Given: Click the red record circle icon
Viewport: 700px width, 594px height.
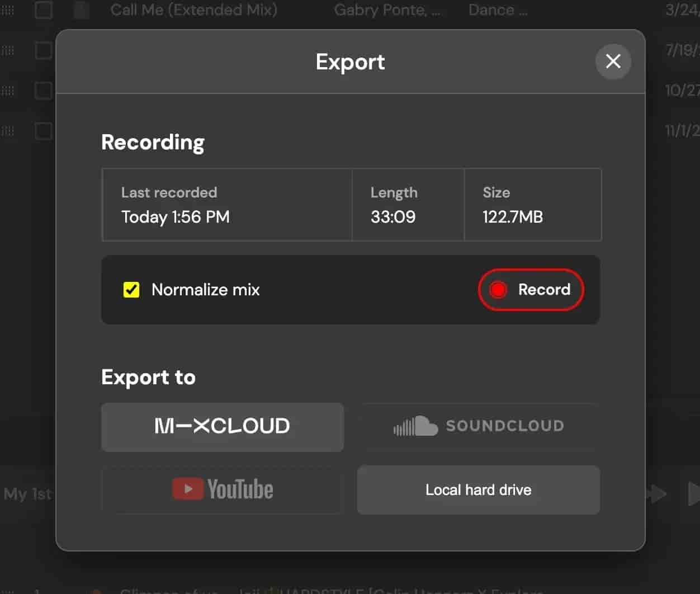Looking at the screenshot, I should click(498, 290).
